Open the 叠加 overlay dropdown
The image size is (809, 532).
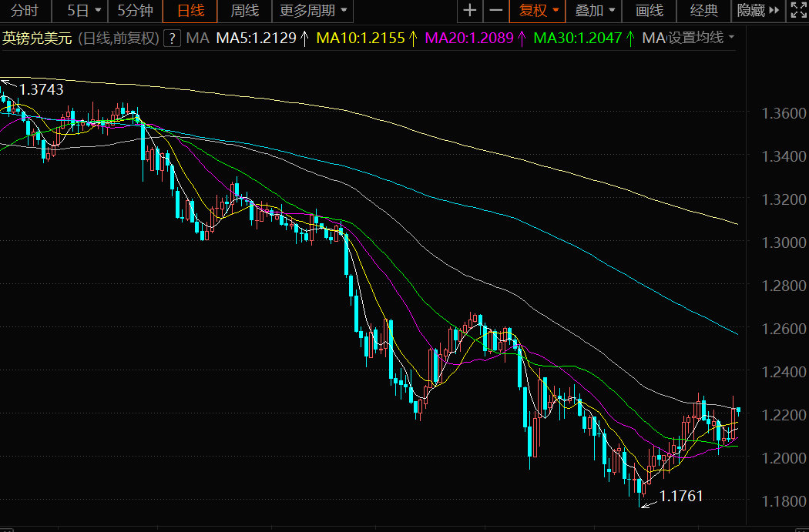click(594, 10)
